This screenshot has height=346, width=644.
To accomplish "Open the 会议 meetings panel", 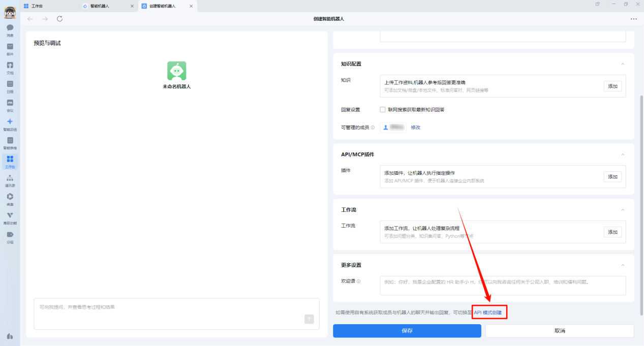I will point(10,105).
